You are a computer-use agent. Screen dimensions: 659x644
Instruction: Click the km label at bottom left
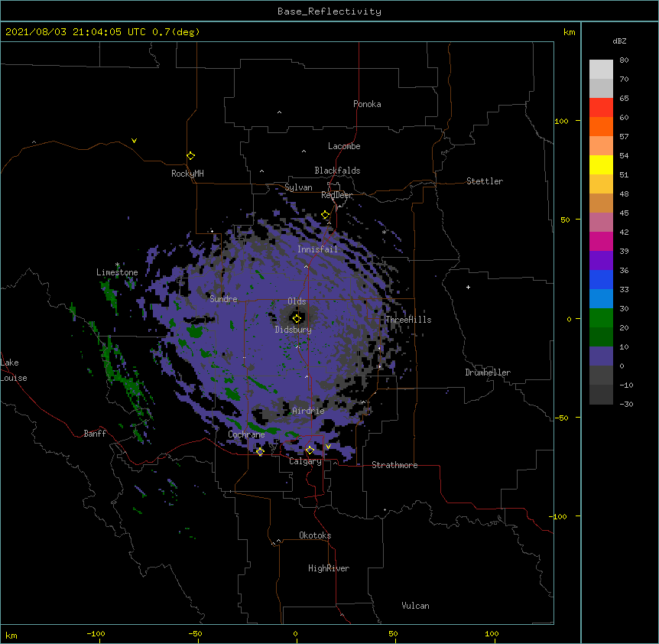tap(11, 635)
